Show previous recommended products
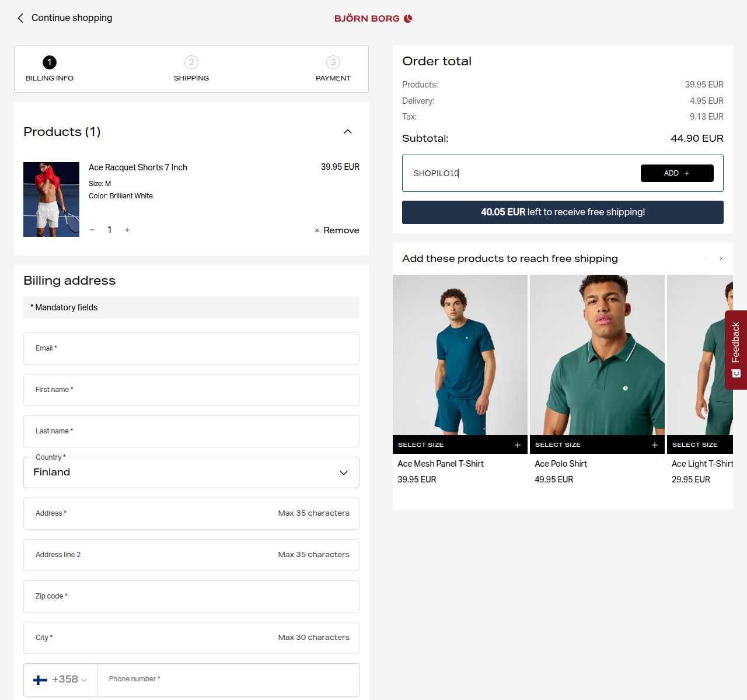The image size is (747, 700). tap(705, 258)
